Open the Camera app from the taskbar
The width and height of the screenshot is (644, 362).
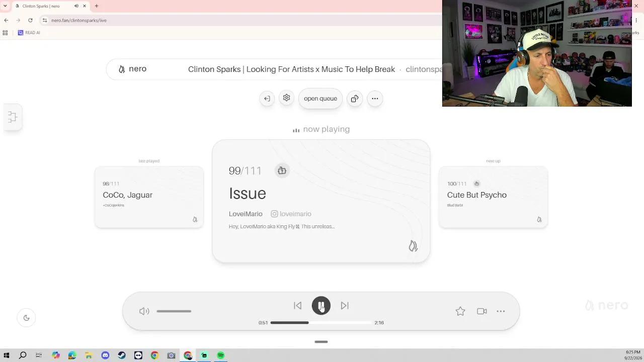tap(171, 355)
